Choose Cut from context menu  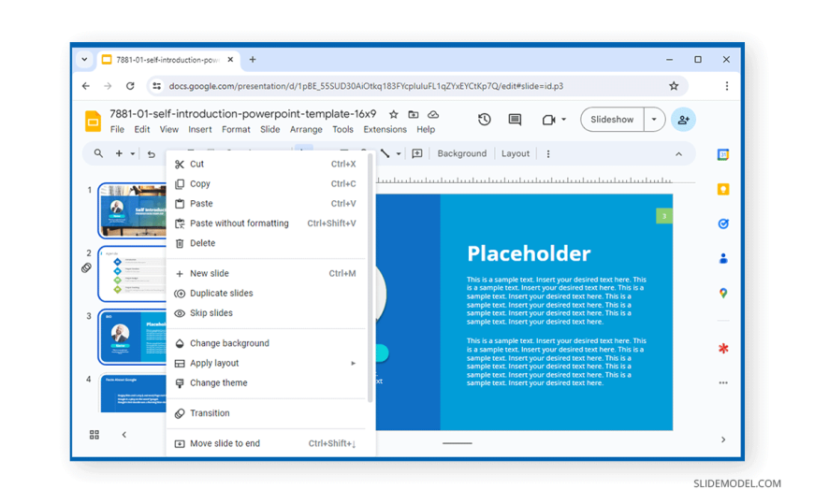267,164
